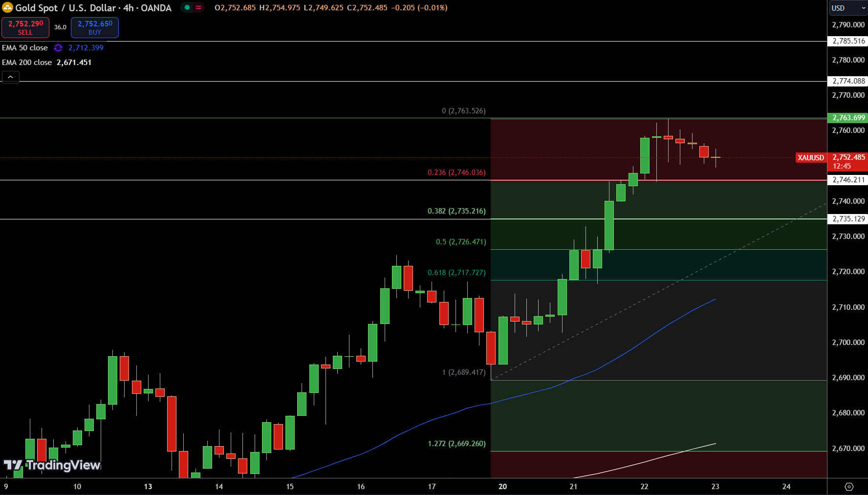This screenshot has height=495, width=868.
Task: Click the 36.0 spread value
Action: coord(60,27)
